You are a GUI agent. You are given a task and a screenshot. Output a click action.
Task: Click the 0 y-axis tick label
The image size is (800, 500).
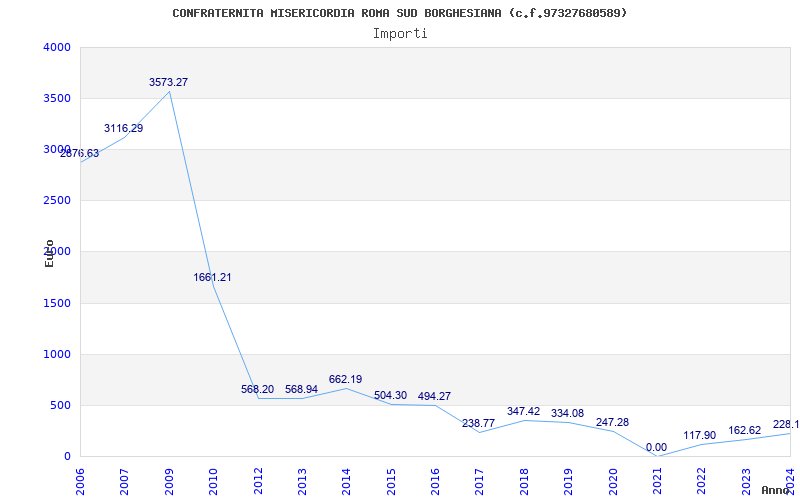67,457
